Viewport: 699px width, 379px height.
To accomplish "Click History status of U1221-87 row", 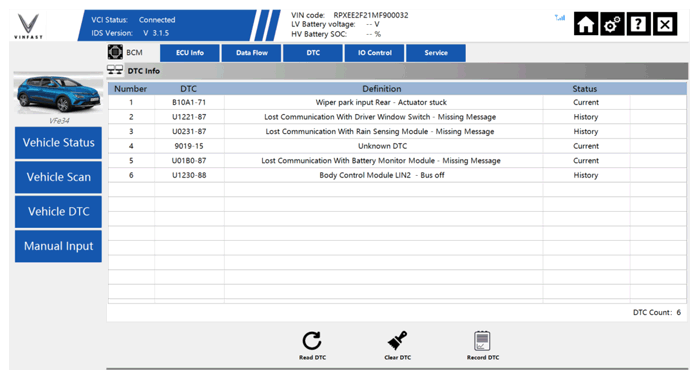I will click(586, 117).
